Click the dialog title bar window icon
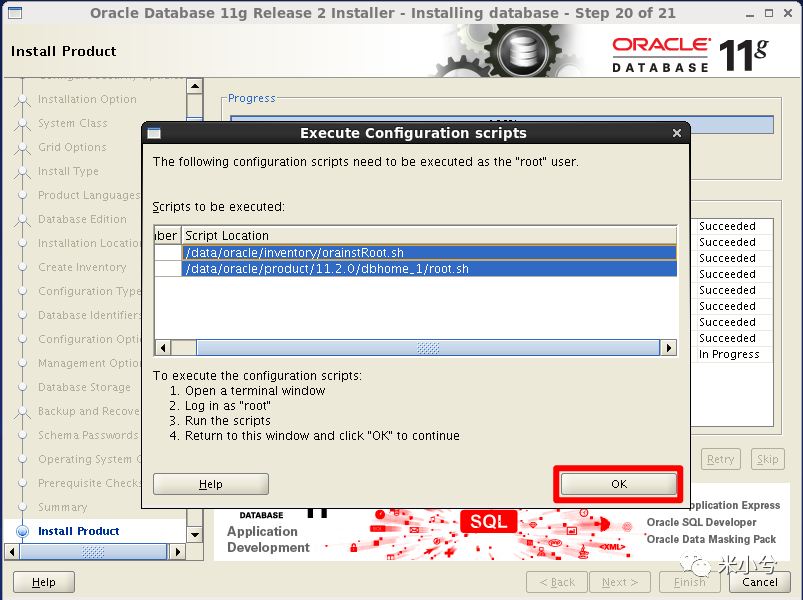This screenshot has width=803, height=600. coord(154,133)
